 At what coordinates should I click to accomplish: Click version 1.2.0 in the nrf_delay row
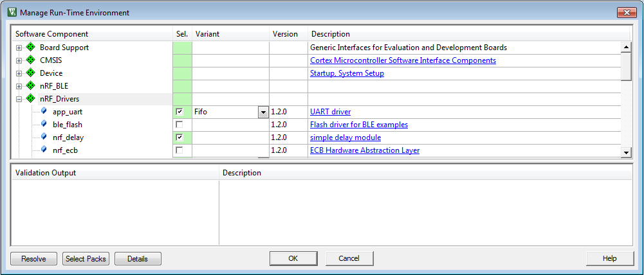point(279,137)
